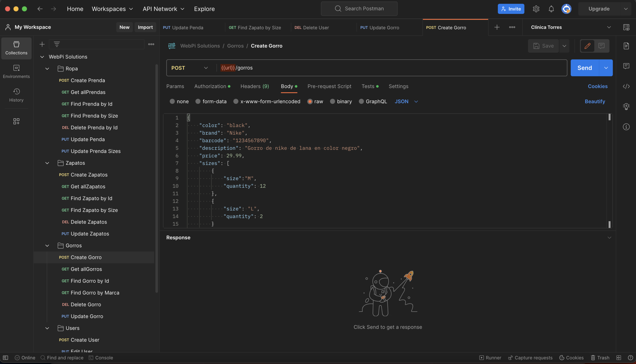Open the POST method dropdown
Viewport: 636px width, 364px height.
coord(190,68)
